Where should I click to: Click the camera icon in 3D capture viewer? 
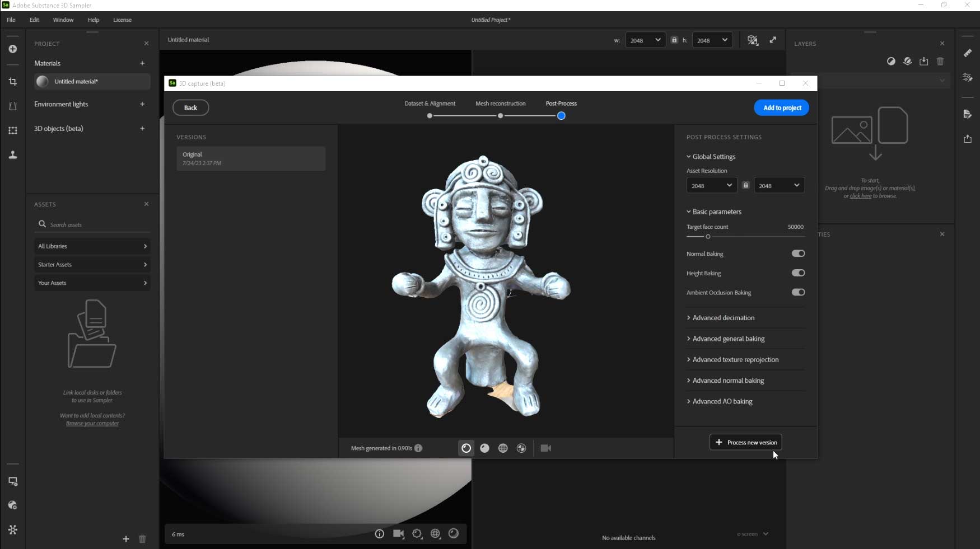pyautogui.click(x=546, y=448)
